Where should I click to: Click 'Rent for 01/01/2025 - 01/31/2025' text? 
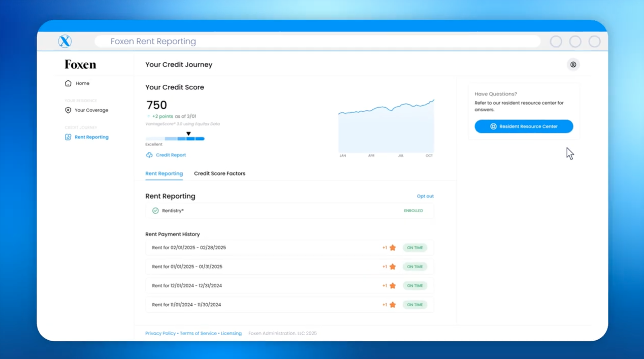[x=187, y=267]
